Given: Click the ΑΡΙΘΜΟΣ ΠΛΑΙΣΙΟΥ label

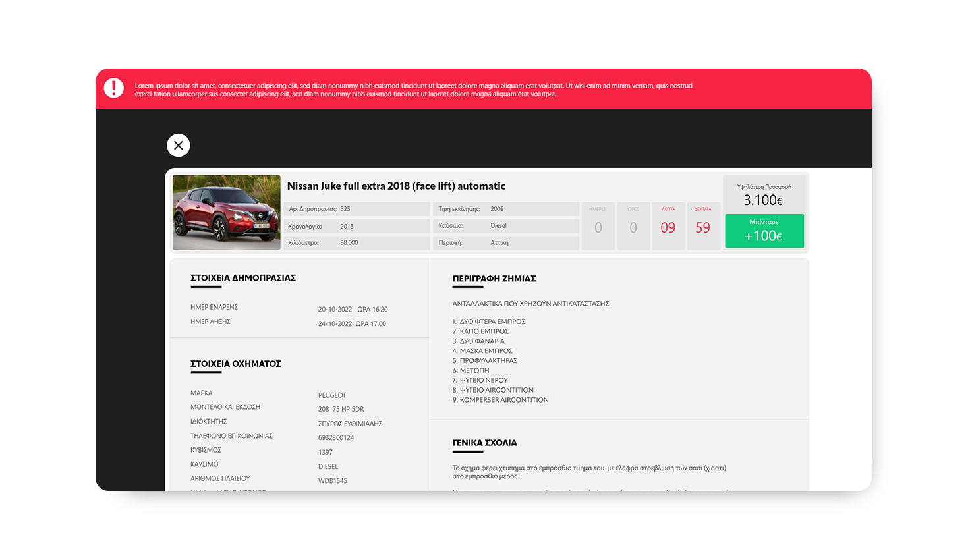Looking at the screenshot, I should (x=220, y=478).
